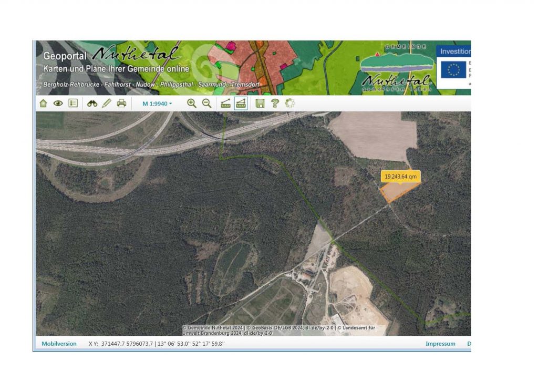Toggle the eye visibility icon
This screenshot has width=538, height=392.
point(58,104)
